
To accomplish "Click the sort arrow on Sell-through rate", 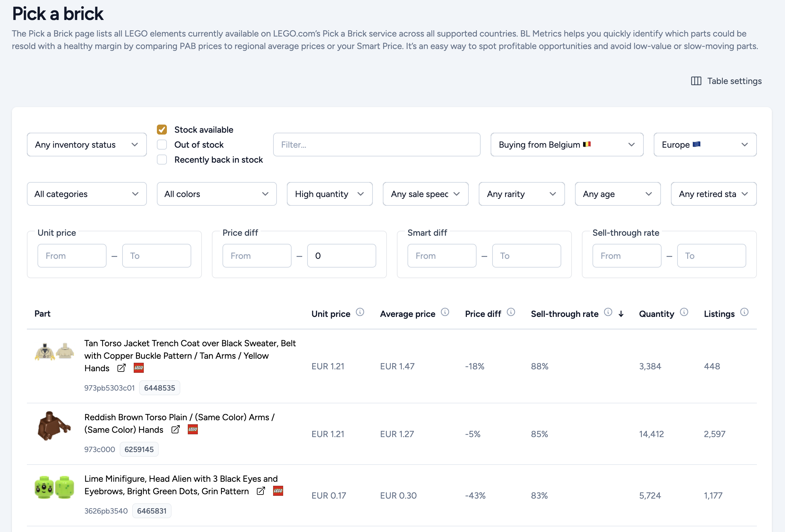I will click(622, 313).
